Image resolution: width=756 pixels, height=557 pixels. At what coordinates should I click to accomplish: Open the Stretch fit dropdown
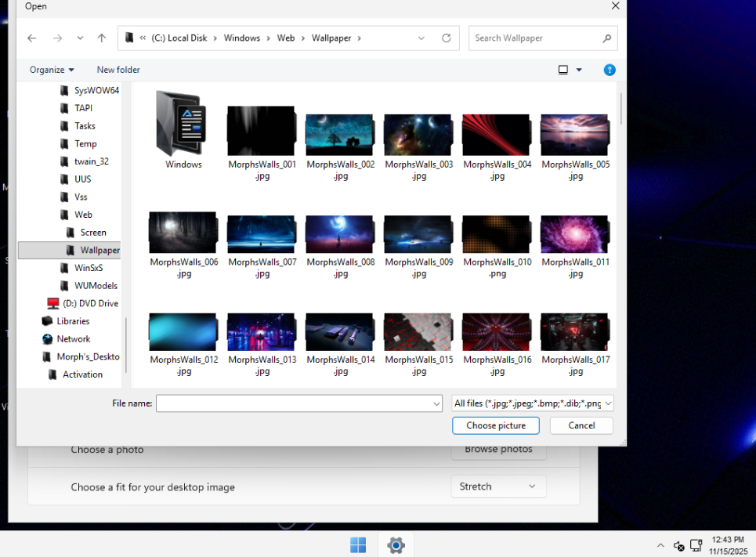point(498,486)
